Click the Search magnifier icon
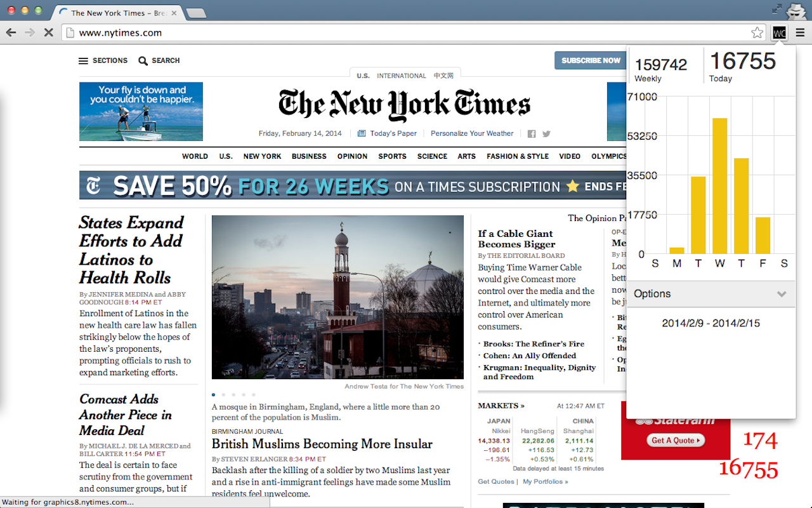Viewport: 812px width, 508px height. pos(143,61)
